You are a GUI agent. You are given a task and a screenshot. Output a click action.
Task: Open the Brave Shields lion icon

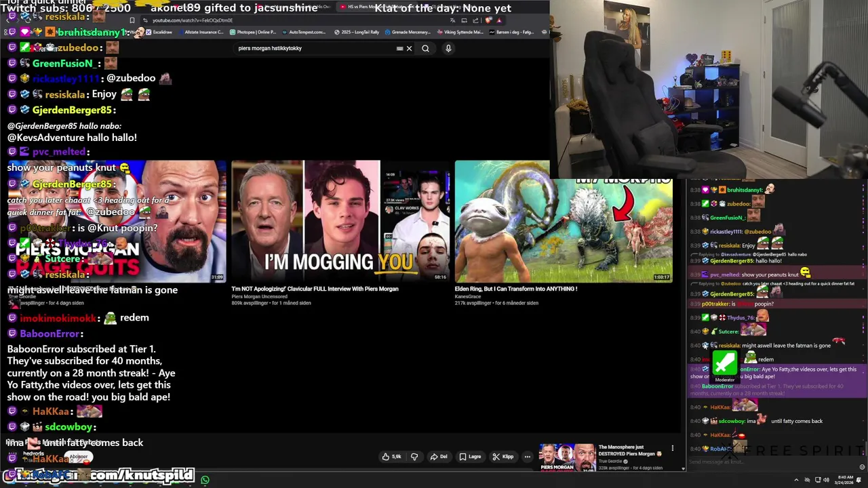pos(488,20)
